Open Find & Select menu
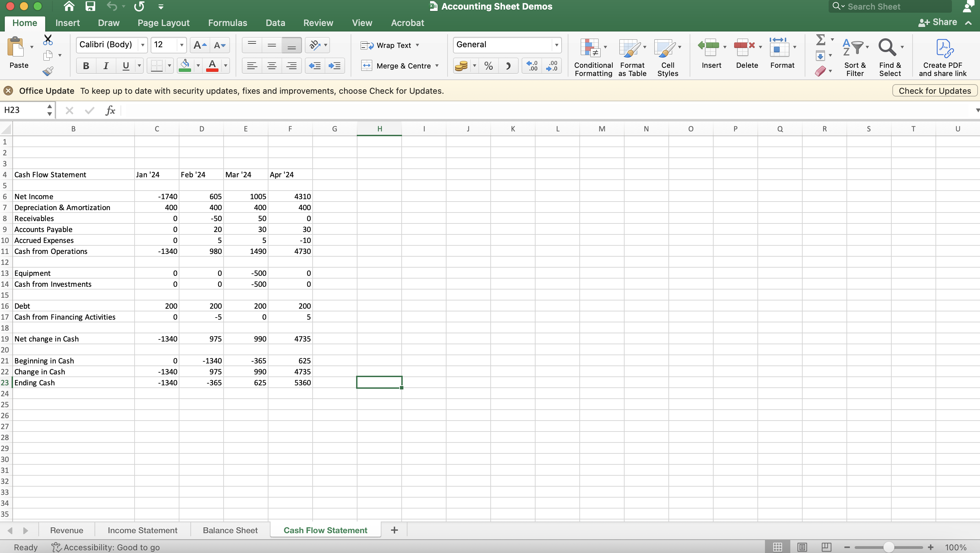 [890, 57]
